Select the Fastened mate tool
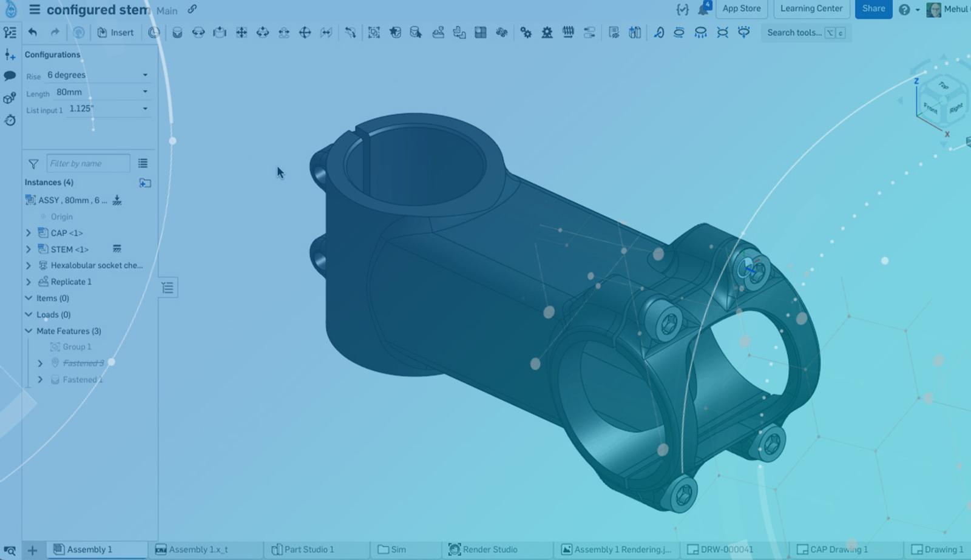 177,33
